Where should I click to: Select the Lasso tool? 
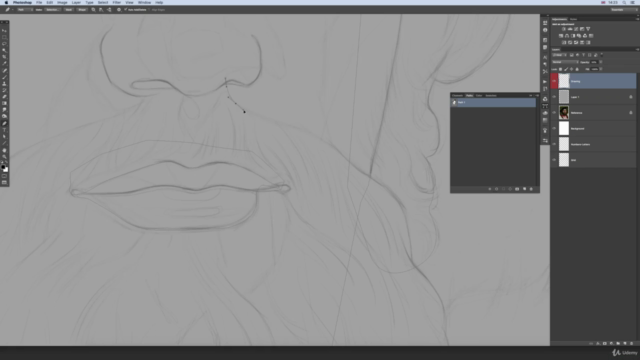click(4, 44)
